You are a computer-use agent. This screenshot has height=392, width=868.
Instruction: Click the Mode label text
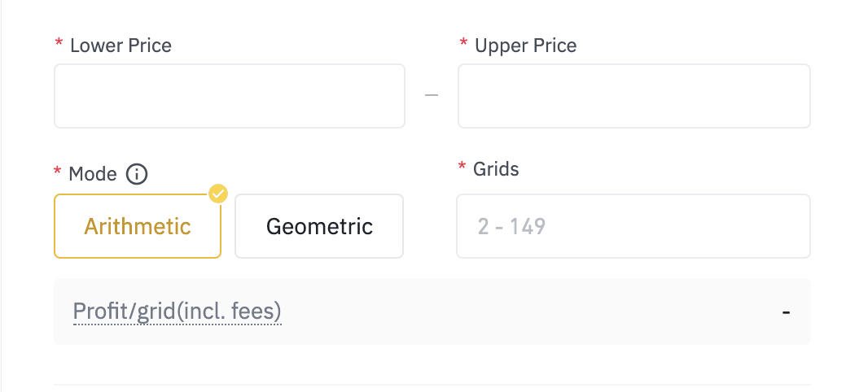point(93,173)
